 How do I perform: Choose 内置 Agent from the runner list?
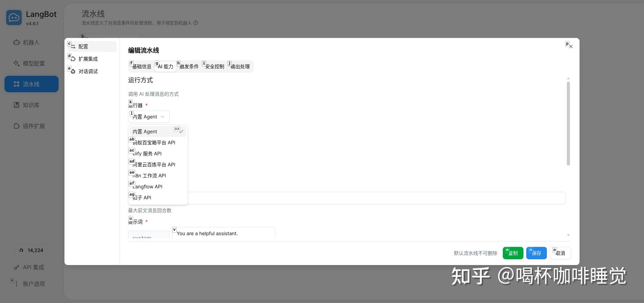158,132
